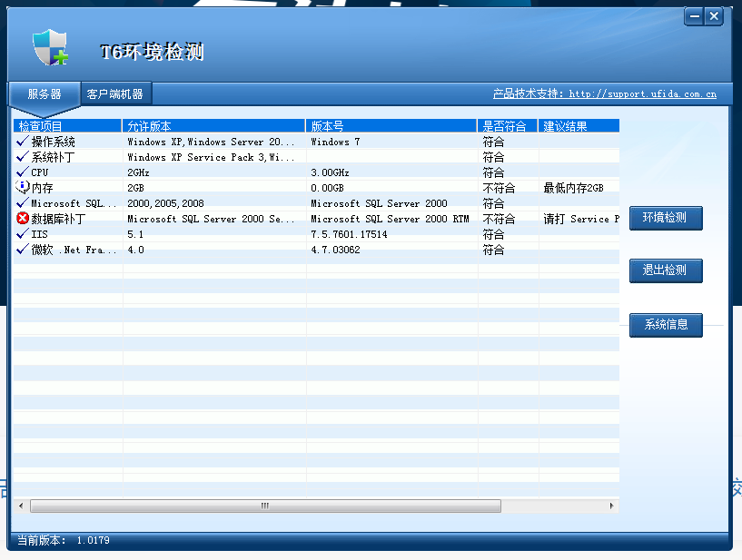The image size is (742, 560).
Task: Click the horizontal scrollbar thumb
Action: point(265,506)
